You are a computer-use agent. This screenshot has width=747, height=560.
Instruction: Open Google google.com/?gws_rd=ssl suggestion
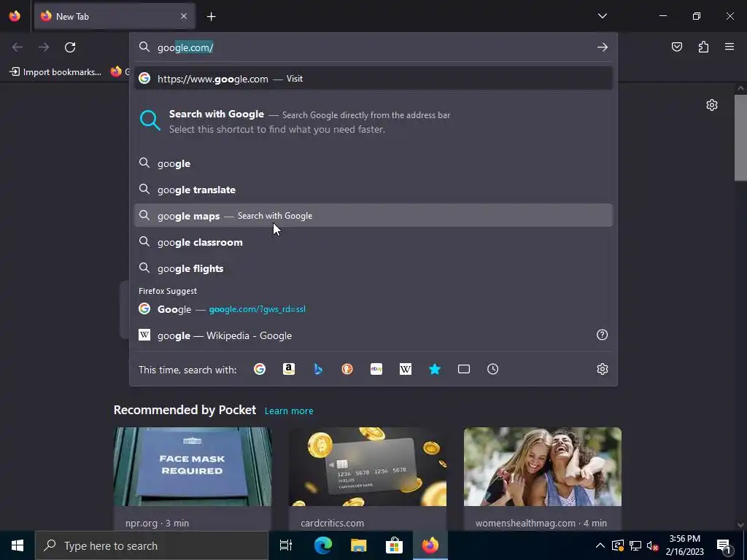[x=373, y=309]
